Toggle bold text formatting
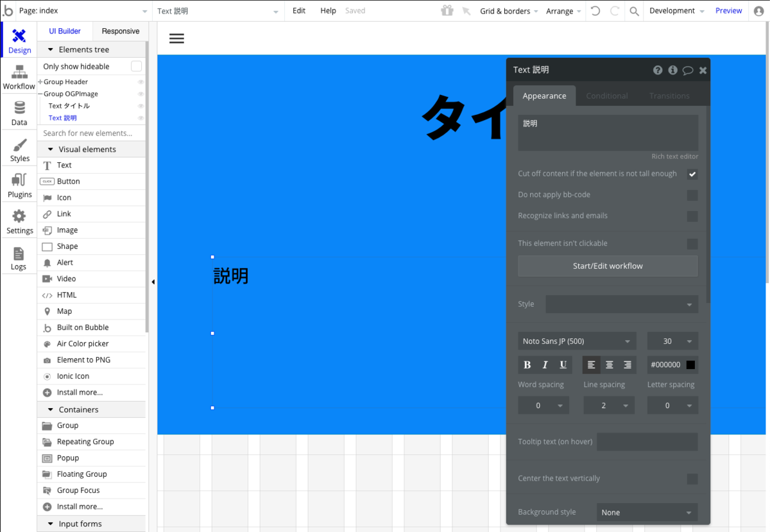This screenshot has height=532, width=770. [527, 365]
